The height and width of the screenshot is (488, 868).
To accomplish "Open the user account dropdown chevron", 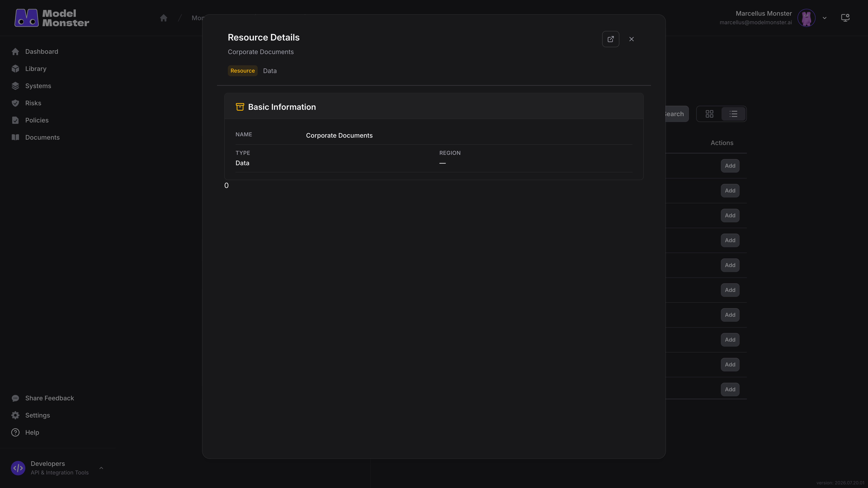I will click(x=825, y=18).
